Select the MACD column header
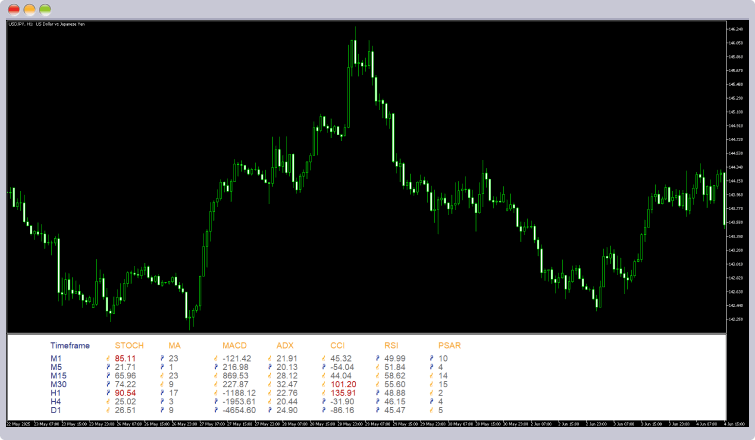755x440 pixels. [234, 346]
